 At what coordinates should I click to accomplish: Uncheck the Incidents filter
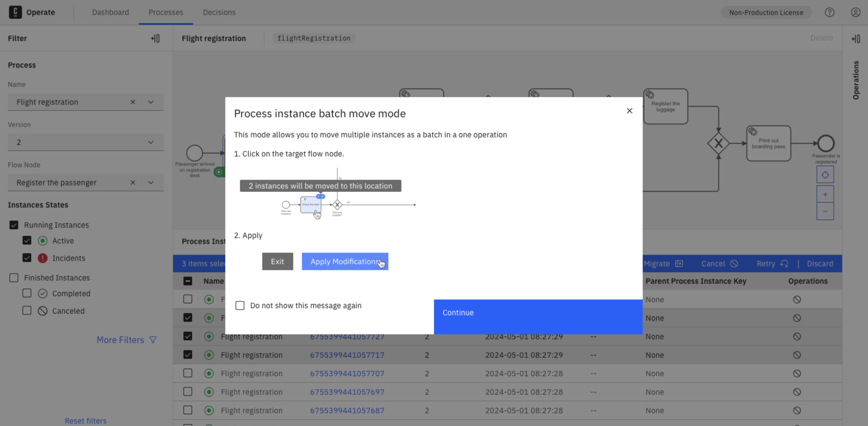[x=27, y=258]
